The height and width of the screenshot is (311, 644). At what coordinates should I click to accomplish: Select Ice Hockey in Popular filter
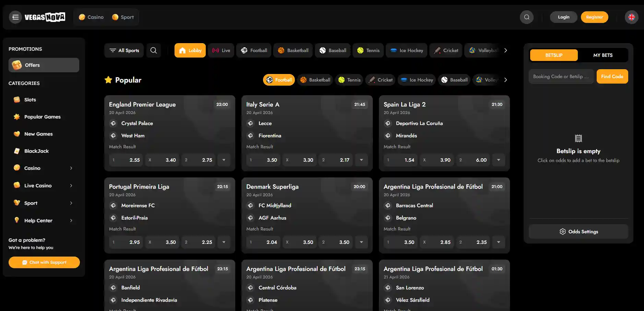coord(417,80)
